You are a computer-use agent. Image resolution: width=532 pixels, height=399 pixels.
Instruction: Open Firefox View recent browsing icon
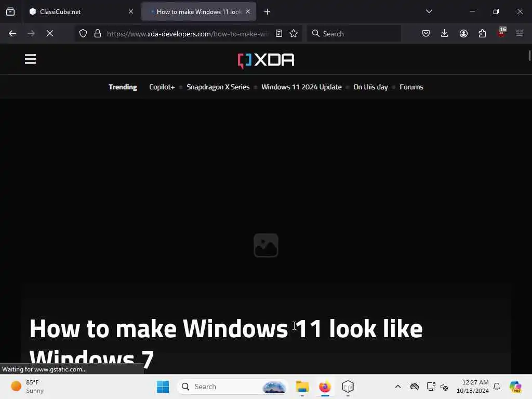pyautogui.click(x=10, y=12)
